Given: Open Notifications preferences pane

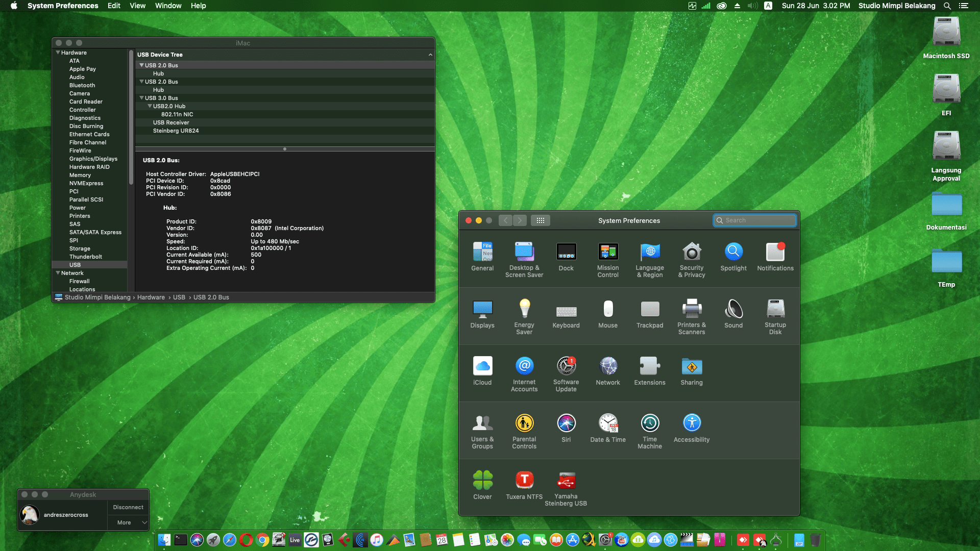Looking at the screenshot, I should [x=775, y=257].
